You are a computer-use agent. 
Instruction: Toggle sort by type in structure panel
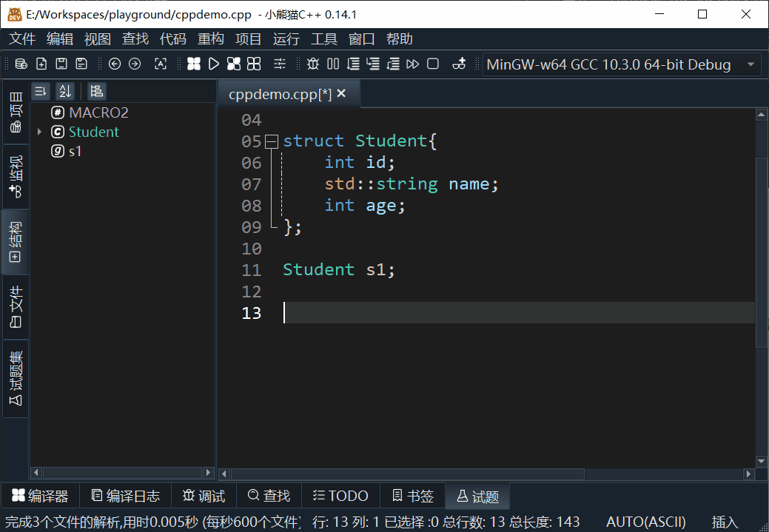point(41,91)
